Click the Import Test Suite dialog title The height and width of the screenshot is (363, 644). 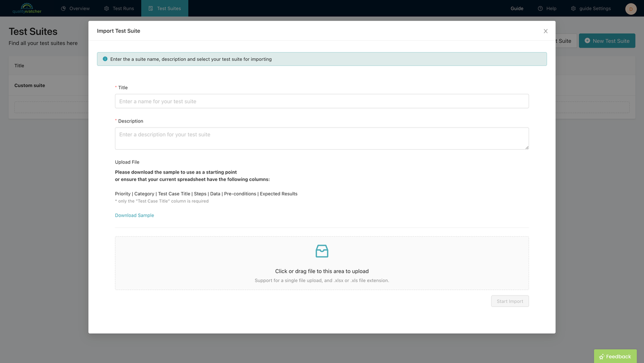118,31
